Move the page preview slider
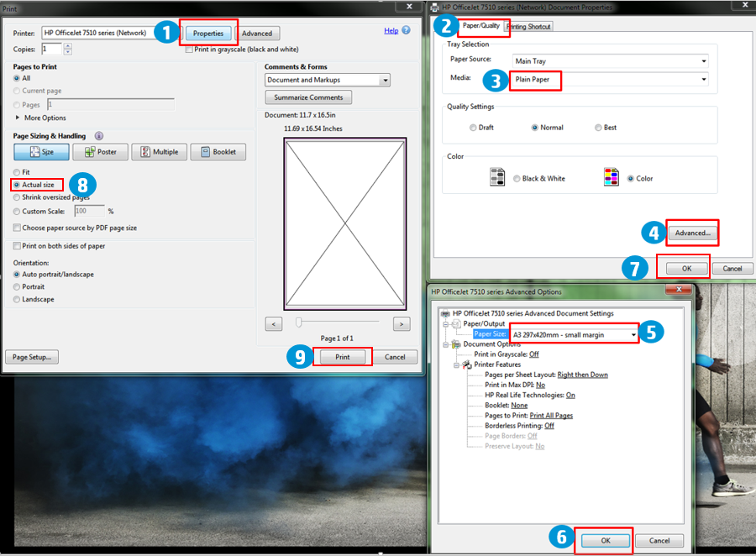 (x=299, y=323)
